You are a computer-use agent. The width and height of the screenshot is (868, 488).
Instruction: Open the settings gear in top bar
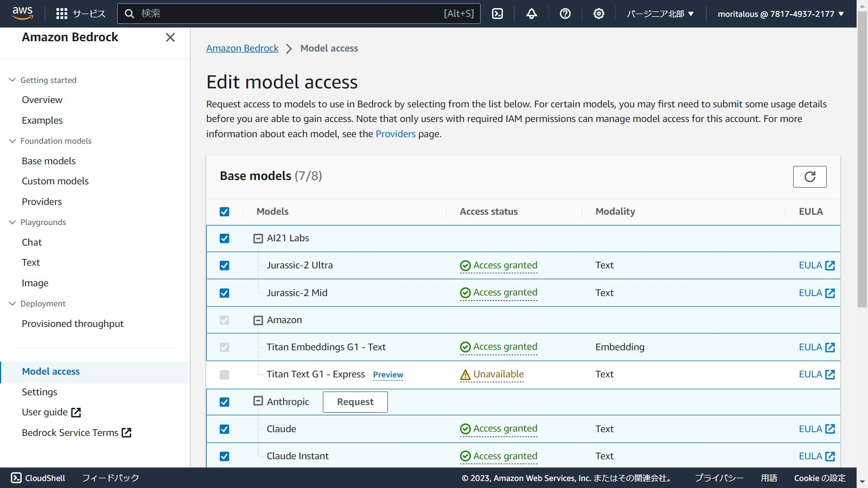click(599, 14)
